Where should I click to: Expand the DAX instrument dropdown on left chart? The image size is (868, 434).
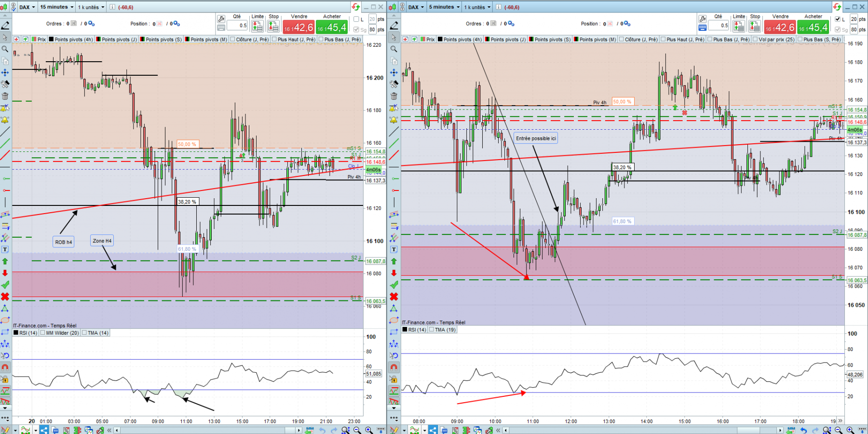point(27,7)
